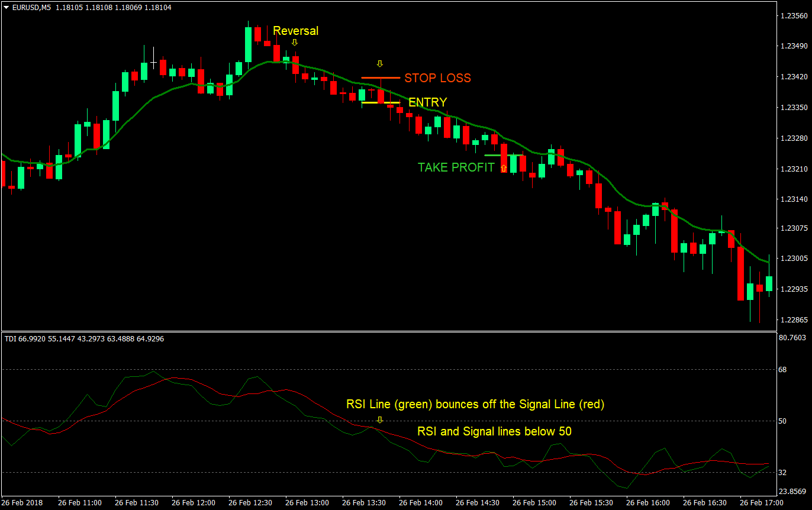The width and height of the screenshot is (812, 510).
Task: Click the 26 Feb 15:30 time label
Action: click(x=591, y=503)
